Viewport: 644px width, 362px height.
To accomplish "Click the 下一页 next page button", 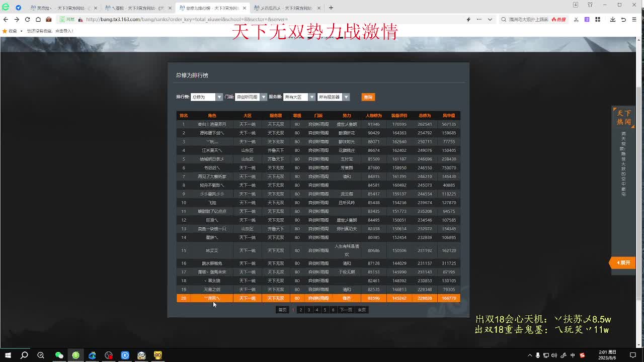I will point(346,310).
